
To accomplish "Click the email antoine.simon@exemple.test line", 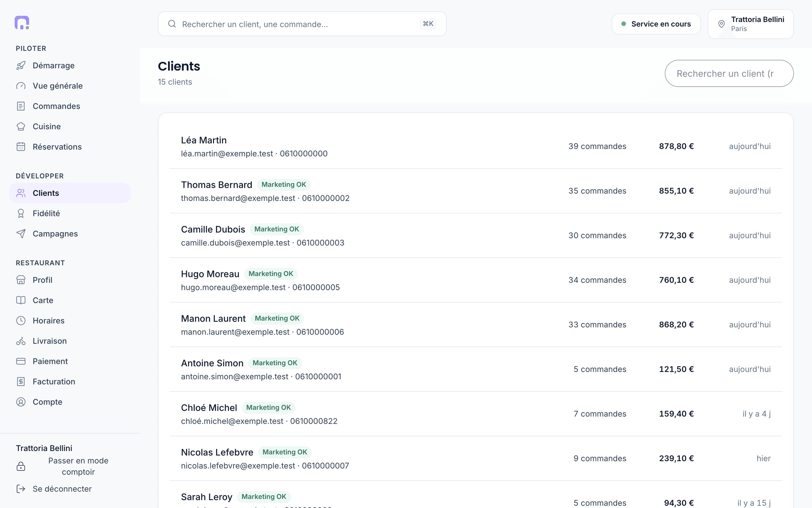I will 235,377.
